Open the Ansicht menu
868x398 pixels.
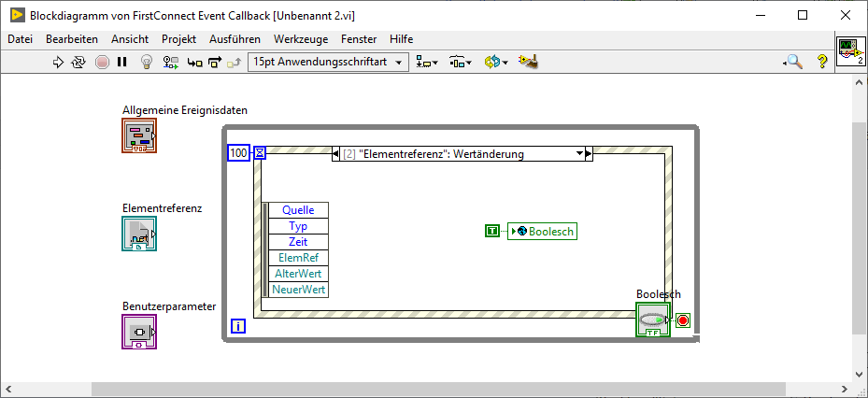click(130, 39)
